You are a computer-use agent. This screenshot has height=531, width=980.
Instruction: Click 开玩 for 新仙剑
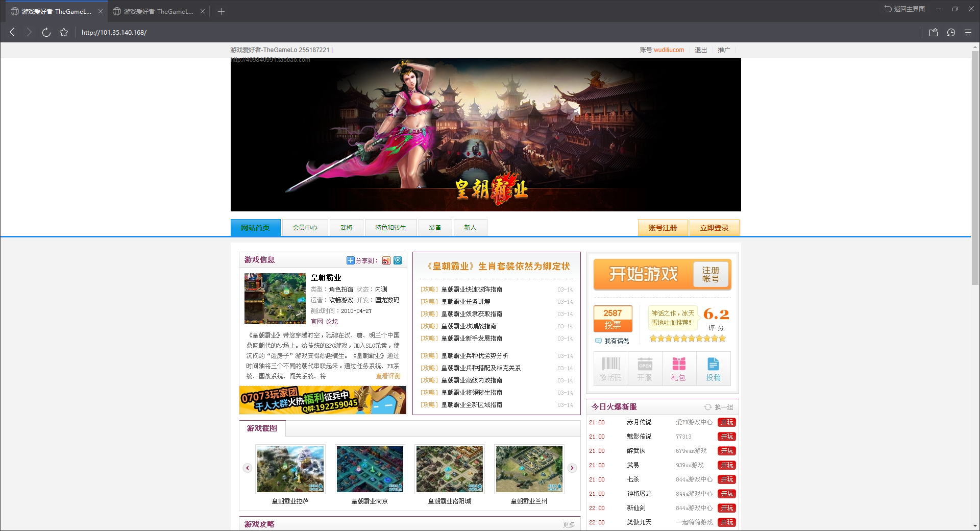click(x=727, y=508)
